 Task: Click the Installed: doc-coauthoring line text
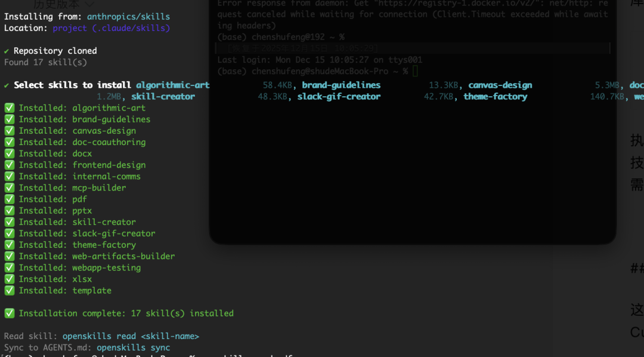click(x=82, y=142)
